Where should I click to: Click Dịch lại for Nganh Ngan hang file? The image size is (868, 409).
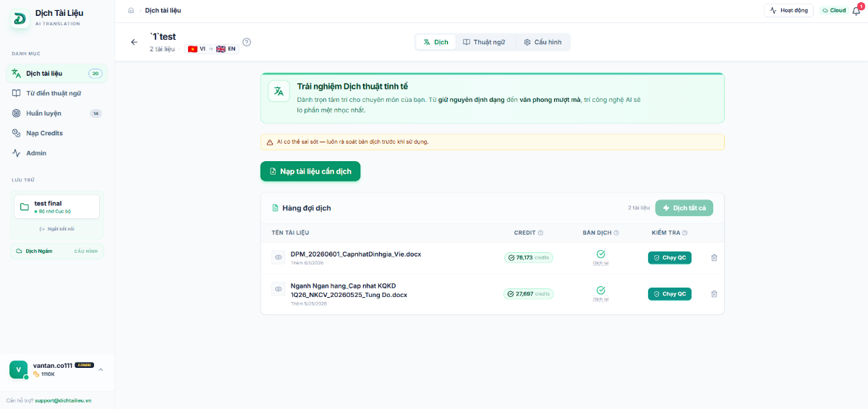pyautogui.click(x=600, y=299)
